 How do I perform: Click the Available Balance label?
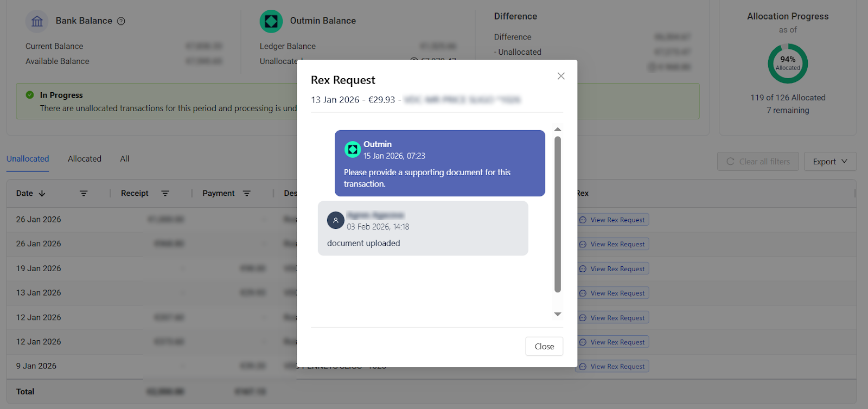(x=58, y=61)
